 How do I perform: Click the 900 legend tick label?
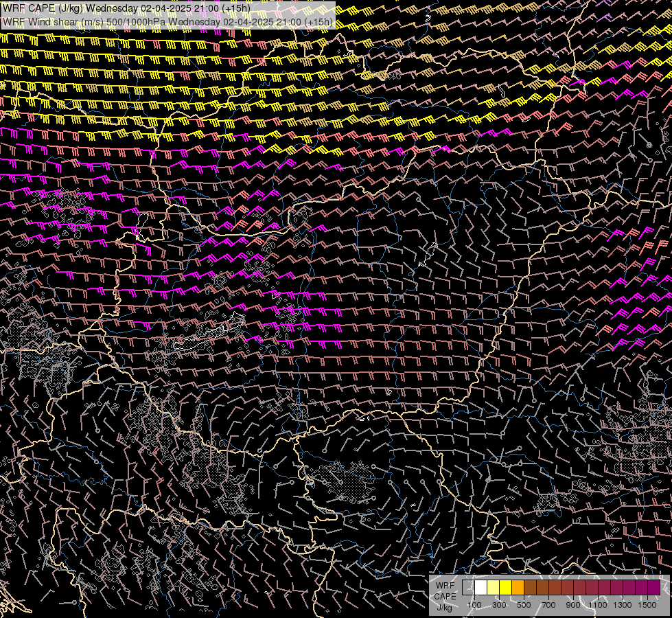pyautogui.click(x=573, y=605)
